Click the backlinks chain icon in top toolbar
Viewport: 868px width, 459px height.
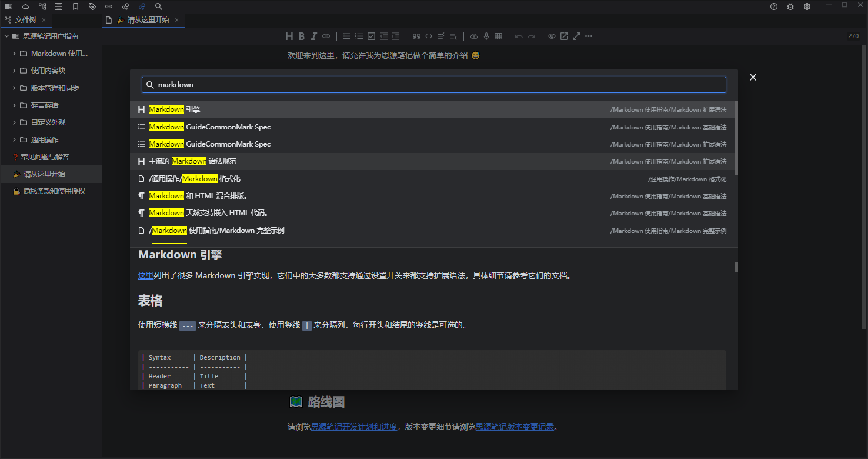(109, 6)
